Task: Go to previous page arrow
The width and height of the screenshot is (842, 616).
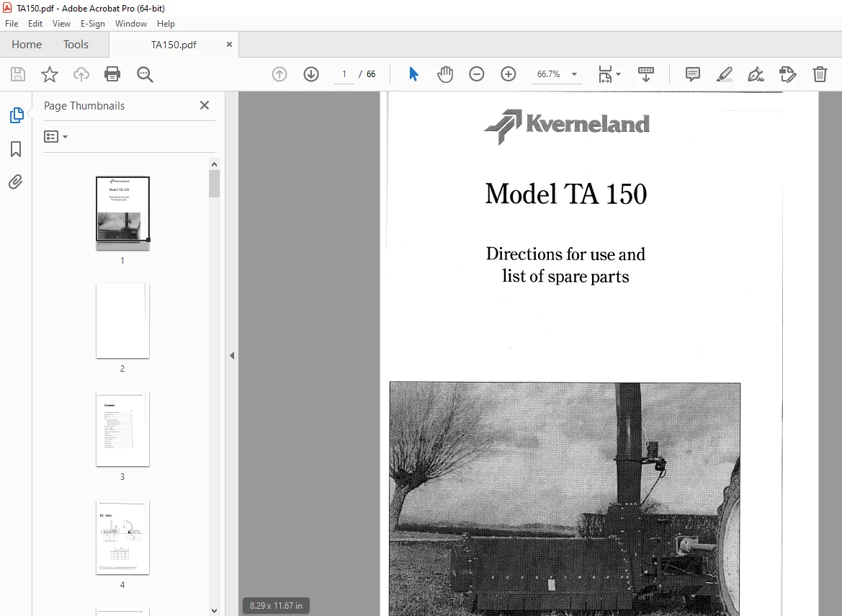Action: [279, 74]
